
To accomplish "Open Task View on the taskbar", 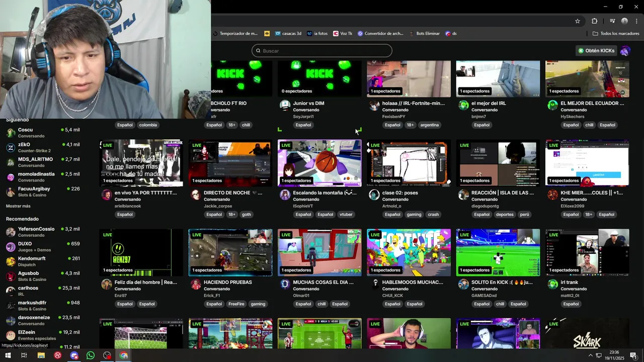I will click(24, 355).
